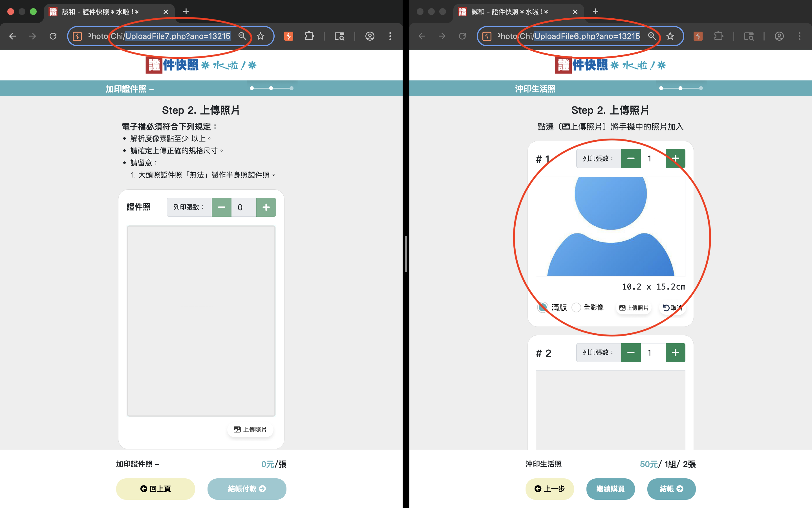Click print count field of photo #2

653,353
